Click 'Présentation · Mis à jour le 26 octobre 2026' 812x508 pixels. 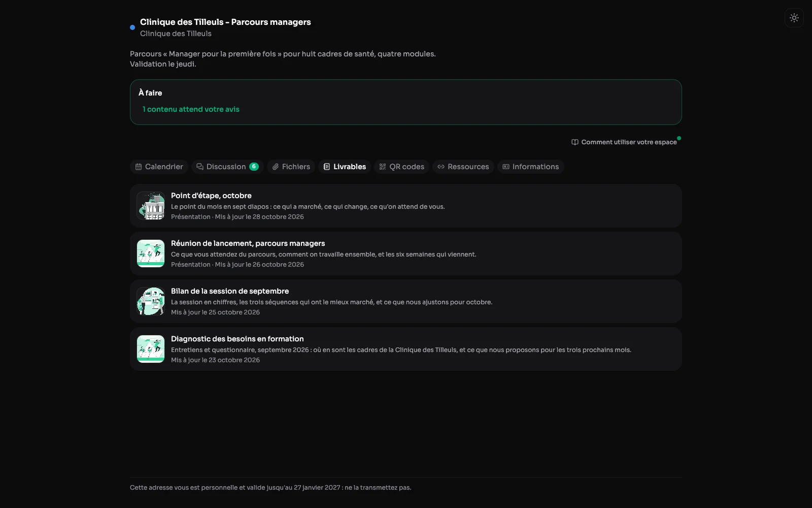pyautogui.click(x=238, y=265)
